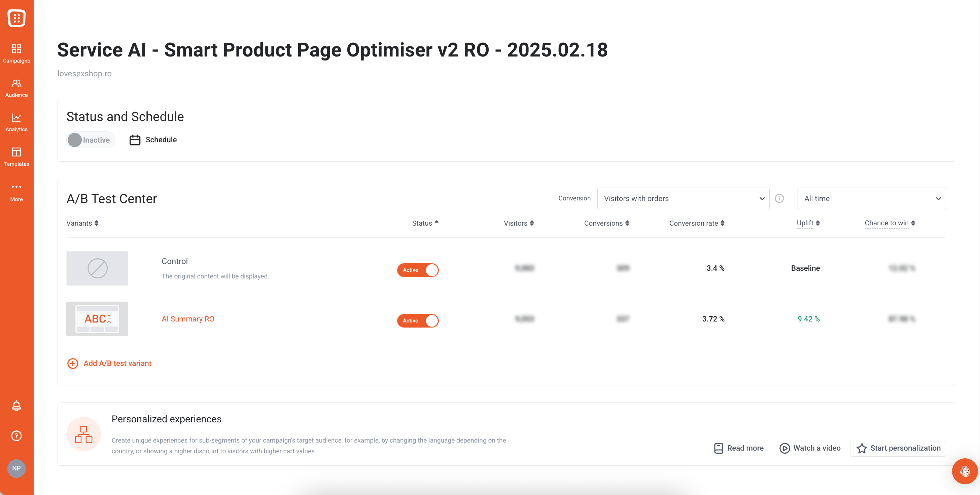Open the support chat bubble
The image size is (980, 495).
(965, 471)
